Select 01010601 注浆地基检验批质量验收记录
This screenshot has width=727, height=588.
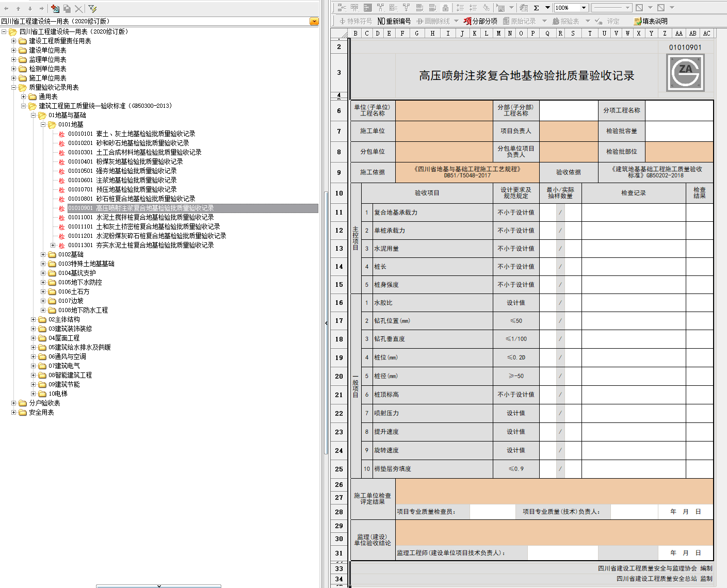tap(122, 181)
